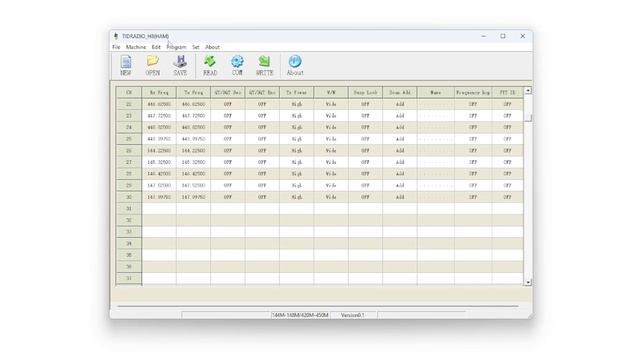Select channel row header 28
Viewport: 640px width, 360px height.
pyautogui.click(x=129, y=174)
